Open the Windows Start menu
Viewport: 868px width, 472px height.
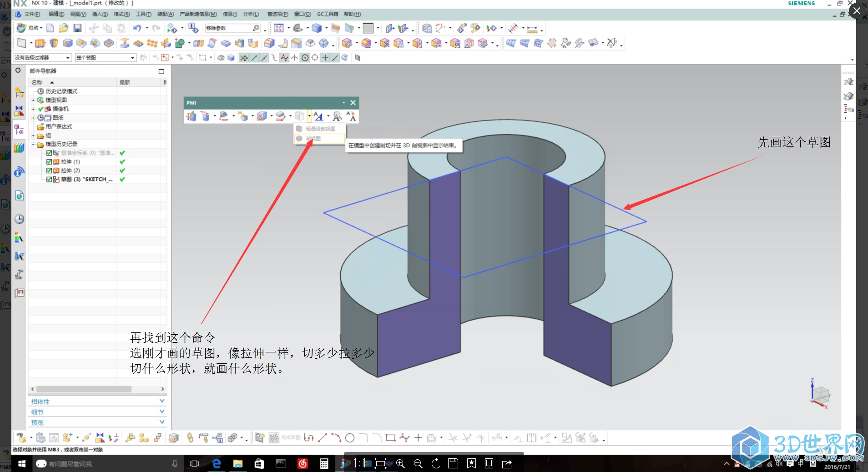click(x=21, y=464)
